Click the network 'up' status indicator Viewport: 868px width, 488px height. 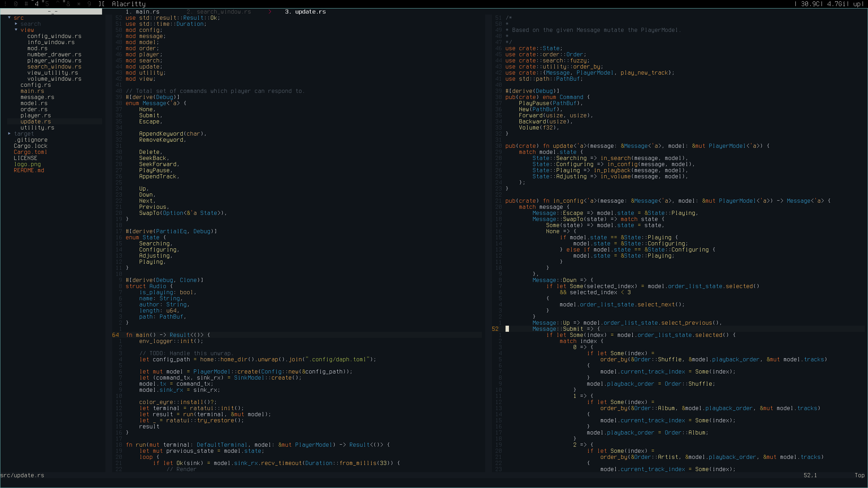click(857, 4)
